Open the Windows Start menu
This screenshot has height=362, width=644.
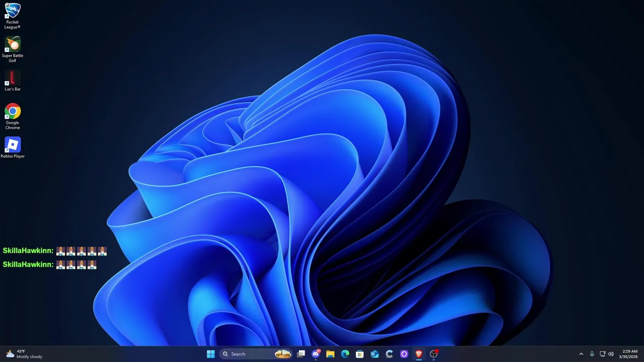(211, 354)
